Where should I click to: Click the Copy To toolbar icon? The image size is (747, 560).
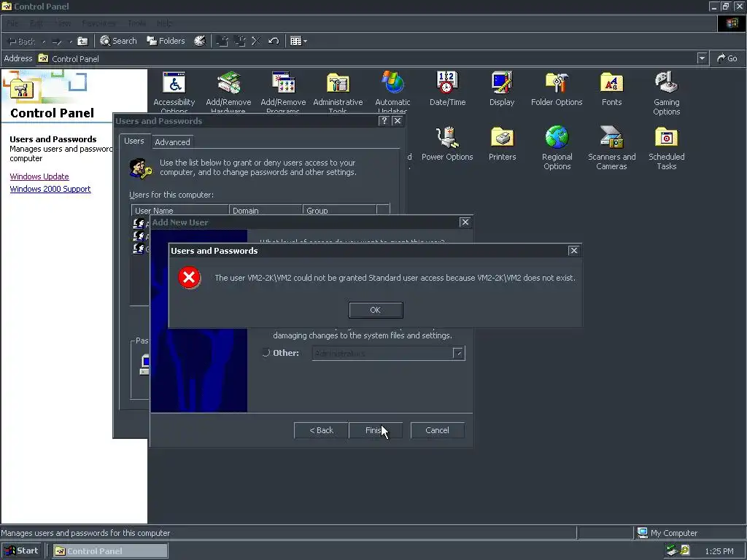click(x=239, y=41)
